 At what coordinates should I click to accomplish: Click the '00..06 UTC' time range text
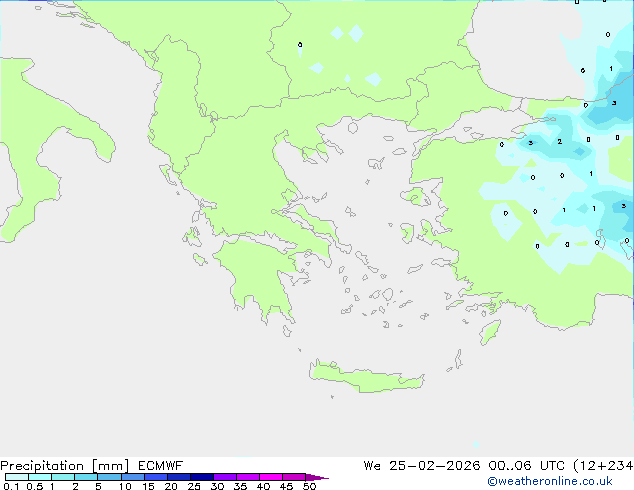point(526,466)
